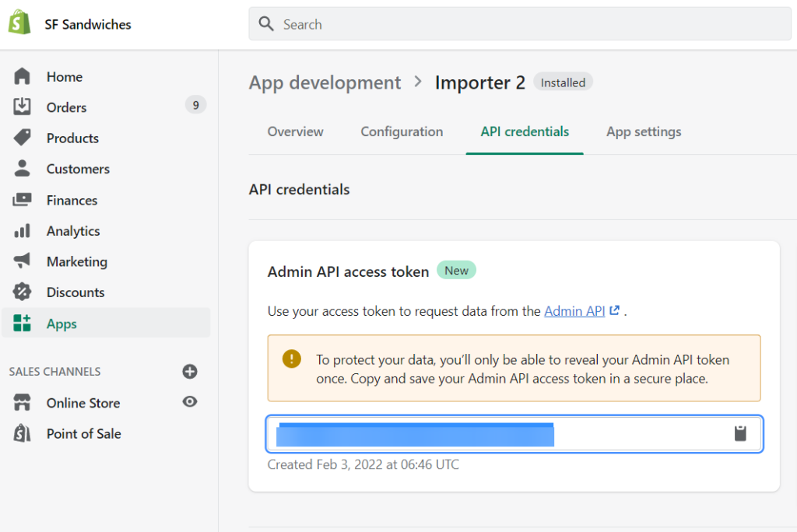797x532 pixels.
Task: Click the Shopify logo icon
Action: click(19, 21)
